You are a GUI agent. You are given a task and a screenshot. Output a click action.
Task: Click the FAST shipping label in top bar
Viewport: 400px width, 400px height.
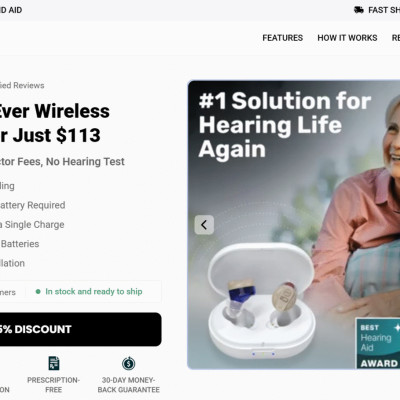pos(384,10)
